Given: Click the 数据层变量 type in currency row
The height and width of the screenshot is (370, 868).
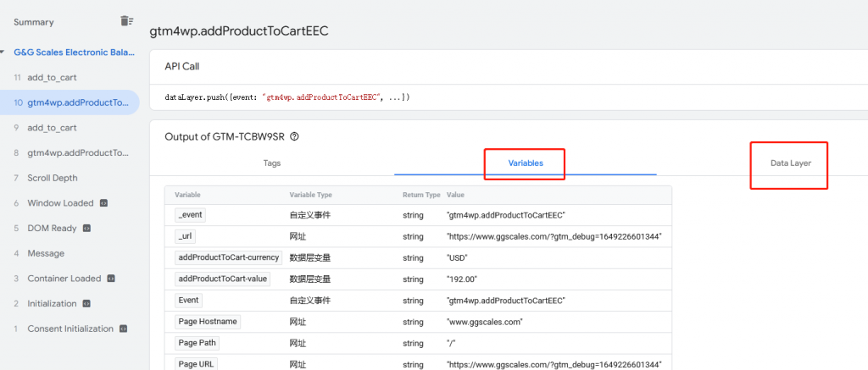Looking at the screenshot, I should [x=310, y=258].
